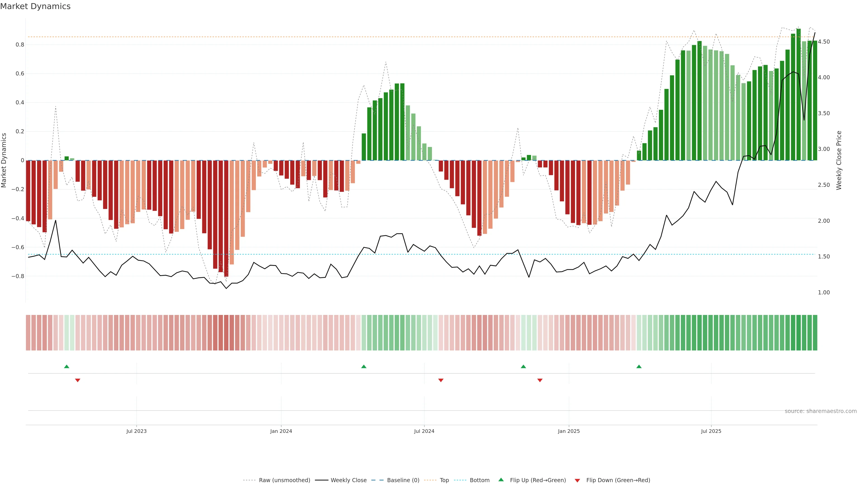Hide the Top threshold line via the legend
Image resolution: width=868 pixels, height=488 pixels.
click(x=444, y=480)
